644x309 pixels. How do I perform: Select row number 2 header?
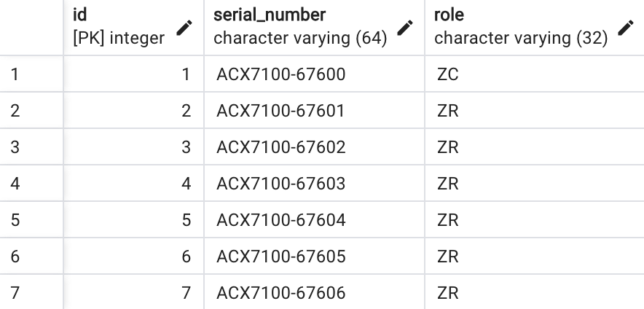point(31,111)
